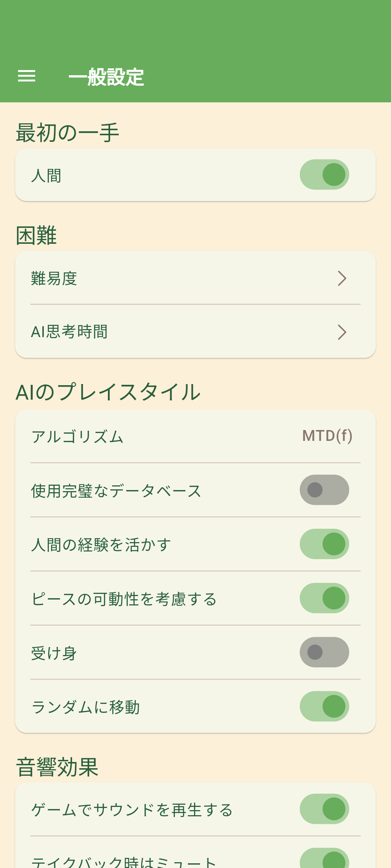Tap the 使用完璧なデータベース row label
The image size is (391, 868).
click(x=116, y=491)
